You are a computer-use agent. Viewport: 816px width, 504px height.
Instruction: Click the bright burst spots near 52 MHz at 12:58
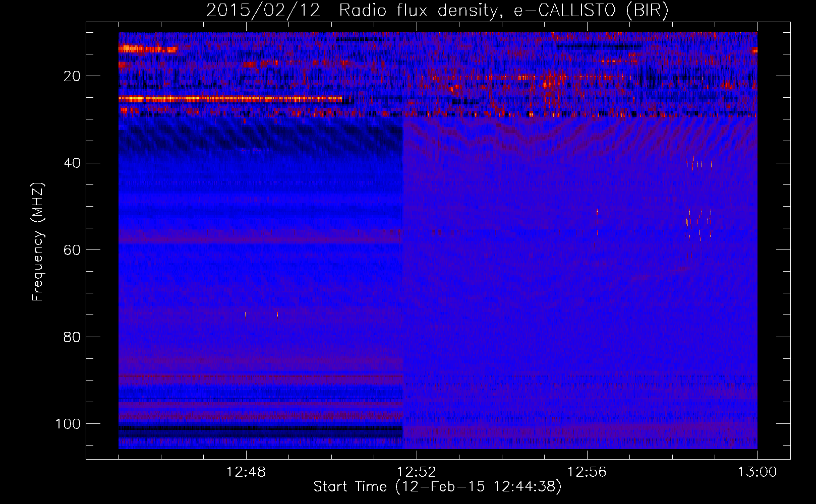699,225
